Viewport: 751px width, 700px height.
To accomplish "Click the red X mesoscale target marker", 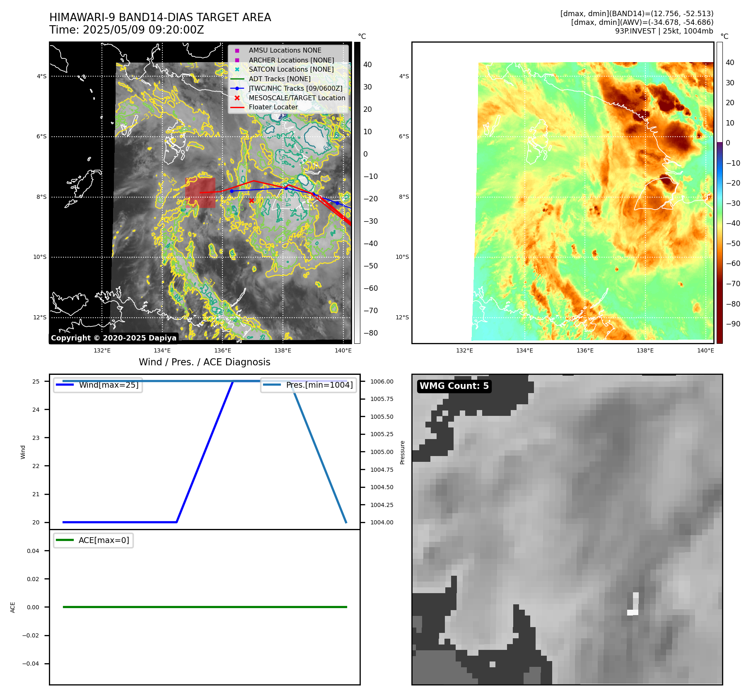I will click(251, 201).
